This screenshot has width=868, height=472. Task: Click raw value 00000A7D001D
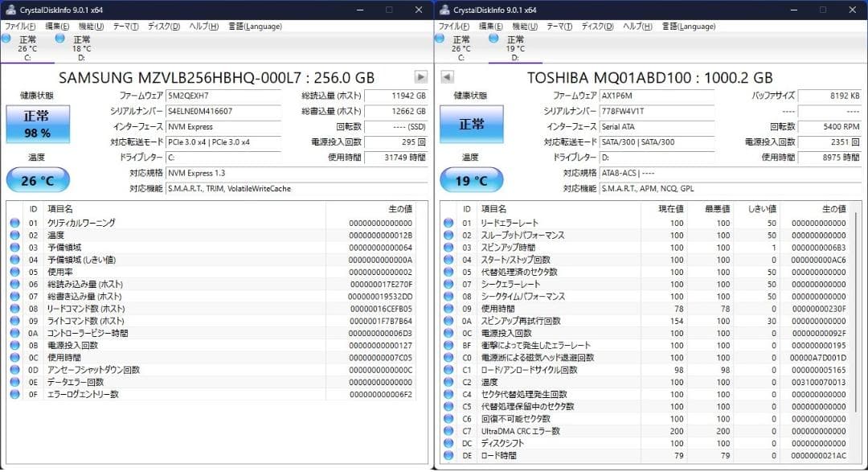(817, 357)
